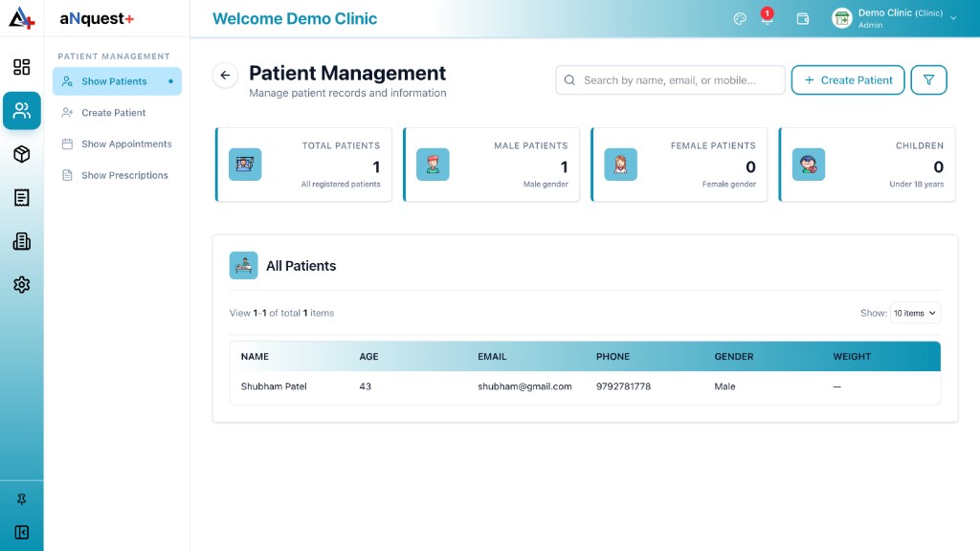
Task: Click the PHONE column header
Action: 612,357
